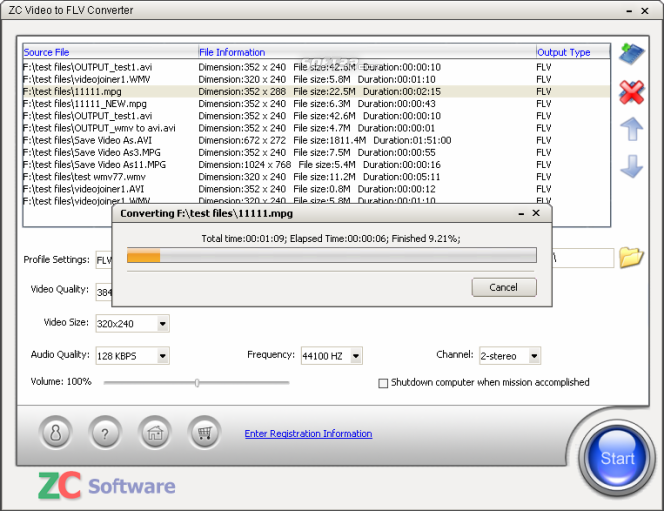Image resolution: width=664 pixels, height=511 pixels.
Task: Select the row OUTPUT_wmv to avi.avi
Action: tap(316, 128)
